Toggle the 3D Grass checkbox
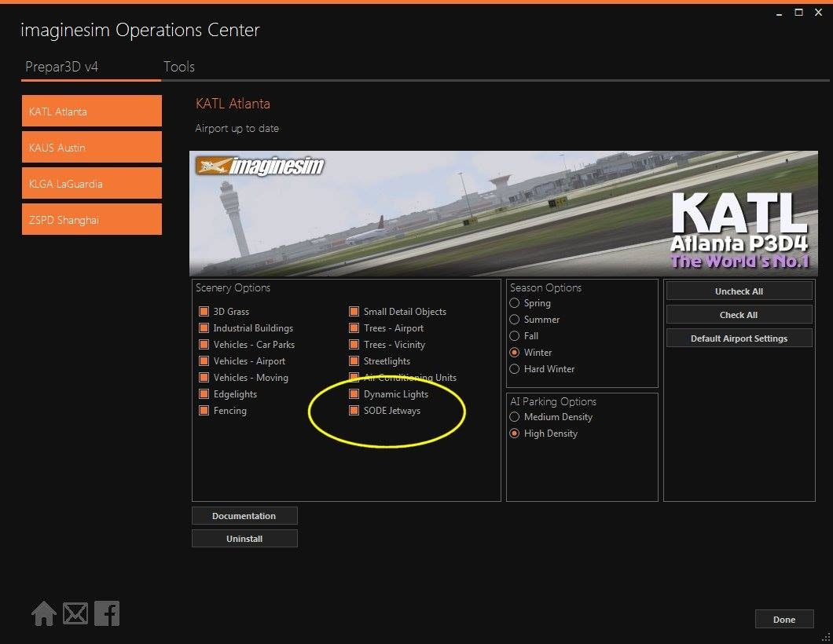Screen dimensions: 833x644 (x=204, y=311)
